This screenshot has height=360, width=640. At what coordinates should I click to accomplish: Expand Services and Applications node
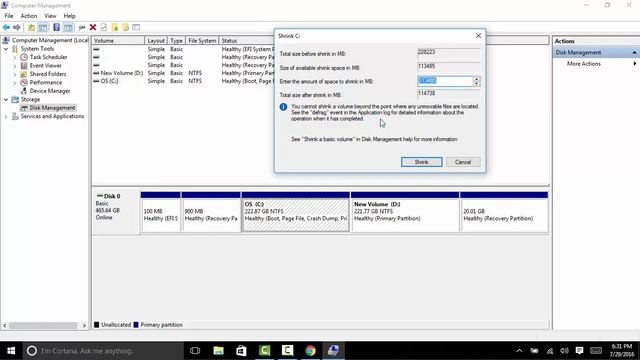click(6, 116)
